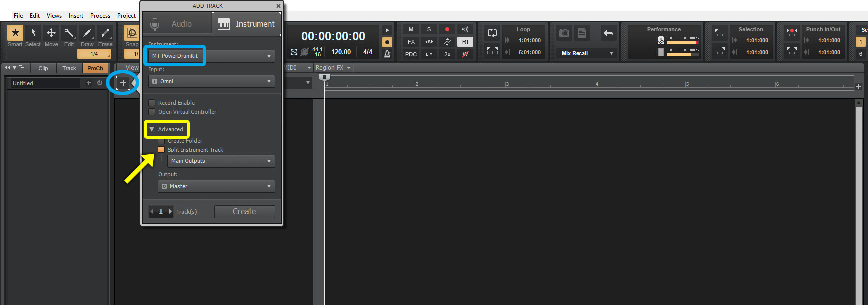Open the Region FX menu
This screenshot has width=868, height=305.
click(x=333, y=68)
